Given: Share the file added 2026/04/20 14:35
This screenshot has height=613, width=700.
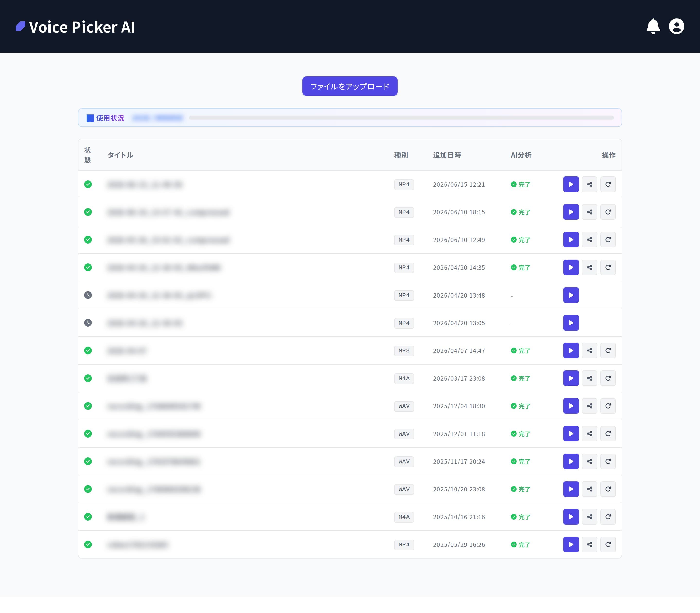Looking at the screenshot, I should pyautogui.click(x=589, y=268).
